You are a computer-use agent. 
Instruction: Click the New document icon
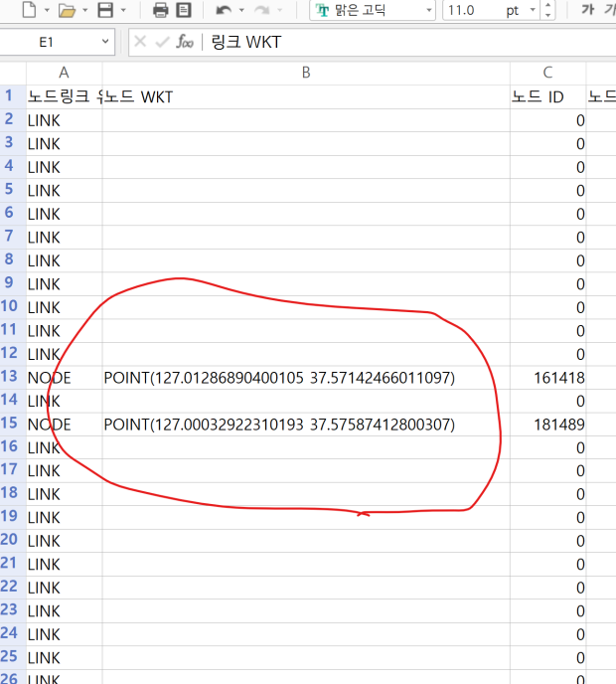pyautogui.click(x=29, y=11)
